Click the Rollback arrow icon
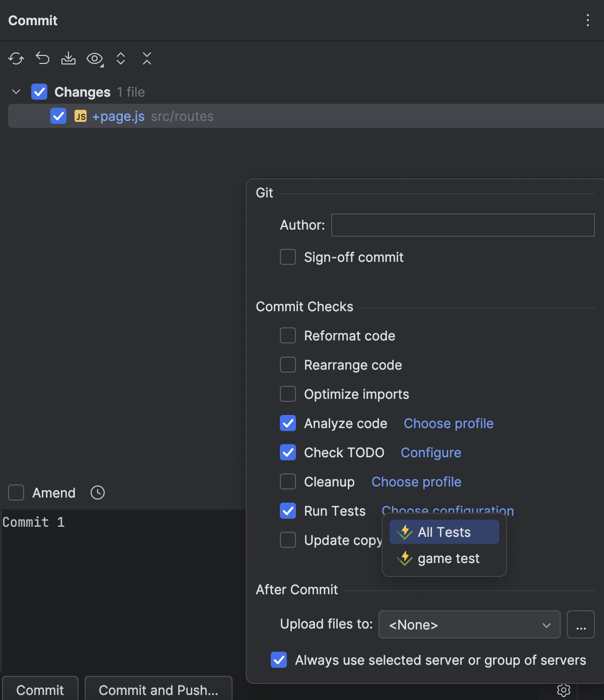Viewport: 604px width, 700px height. pyautogui.click(x=43, y=59)
